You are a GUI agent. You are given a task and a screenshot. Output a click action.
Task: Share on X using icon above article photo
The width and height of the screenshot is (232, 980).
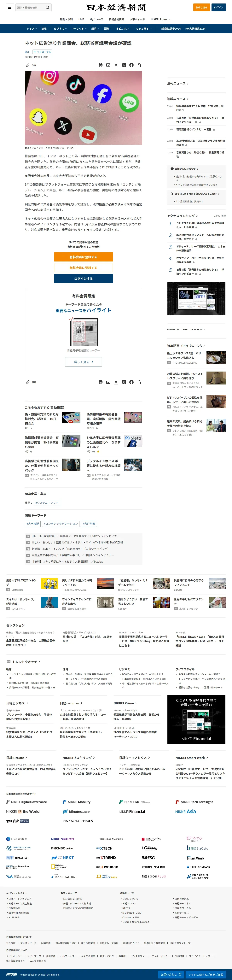tap(124, 65)
